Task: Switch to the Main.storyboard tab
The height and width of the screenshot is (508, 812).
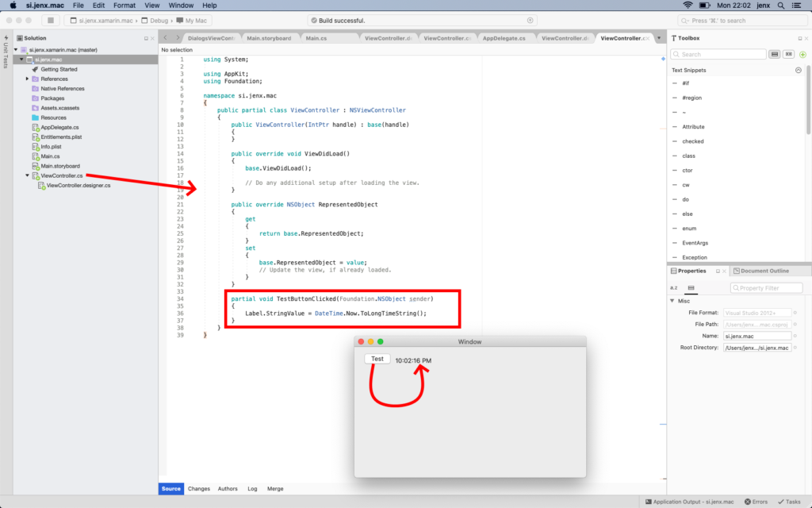Action: click(268, 38)
